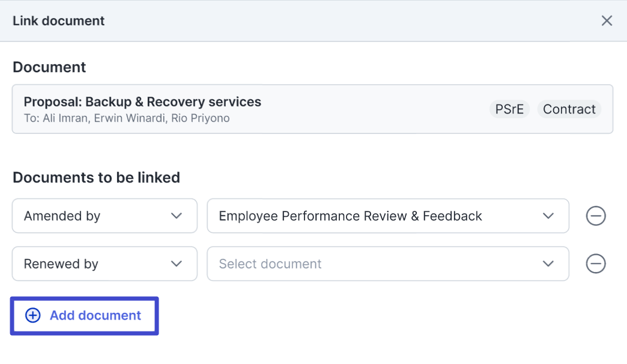
Task: Close the Link document dialog
Action: [x=607, y=21]
